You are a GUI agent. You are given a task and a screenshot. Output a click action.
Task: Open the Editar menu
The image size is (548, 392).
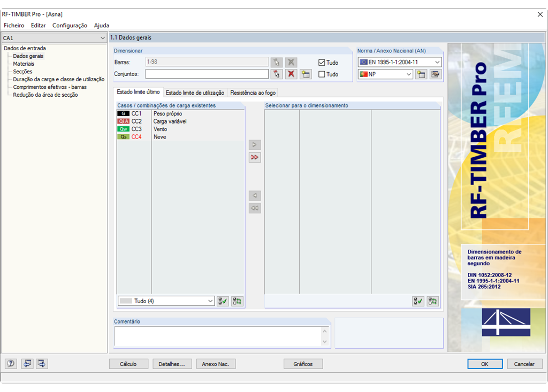pyautogui.click(x=38, y=26)
